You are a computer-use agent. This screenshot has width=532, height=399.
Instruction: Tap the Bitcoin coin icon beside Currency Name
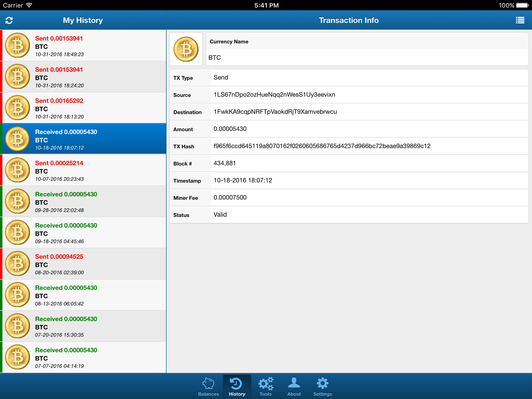click(x=186, y=49)
